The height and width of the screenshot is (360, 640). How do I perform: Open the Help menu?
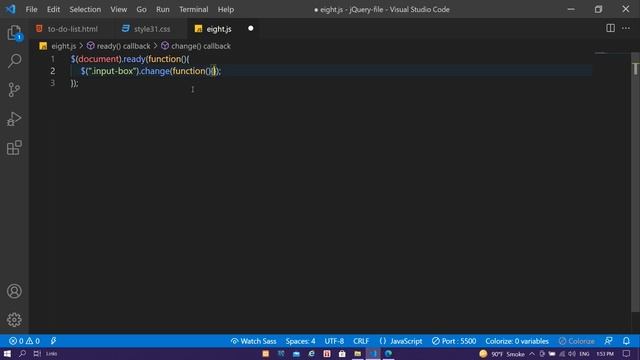[x=226, y=9]
